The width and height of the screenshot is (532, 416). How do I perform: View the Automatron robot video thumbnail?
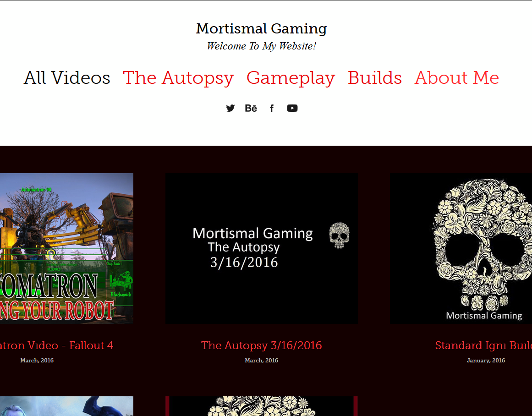(66, 248)
